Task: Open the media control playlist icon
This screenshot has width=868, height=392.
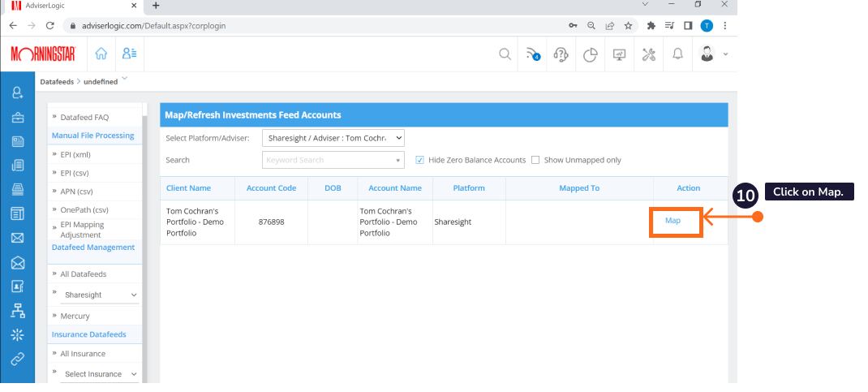Action: (670, 25)
